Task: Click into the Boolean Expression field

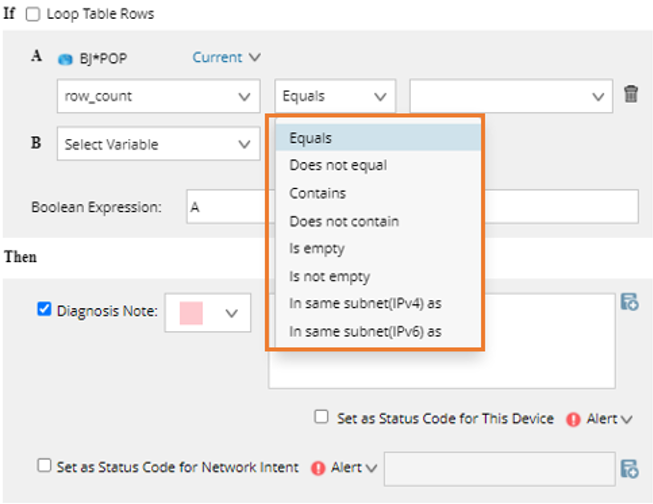Action: pos(412,207)
